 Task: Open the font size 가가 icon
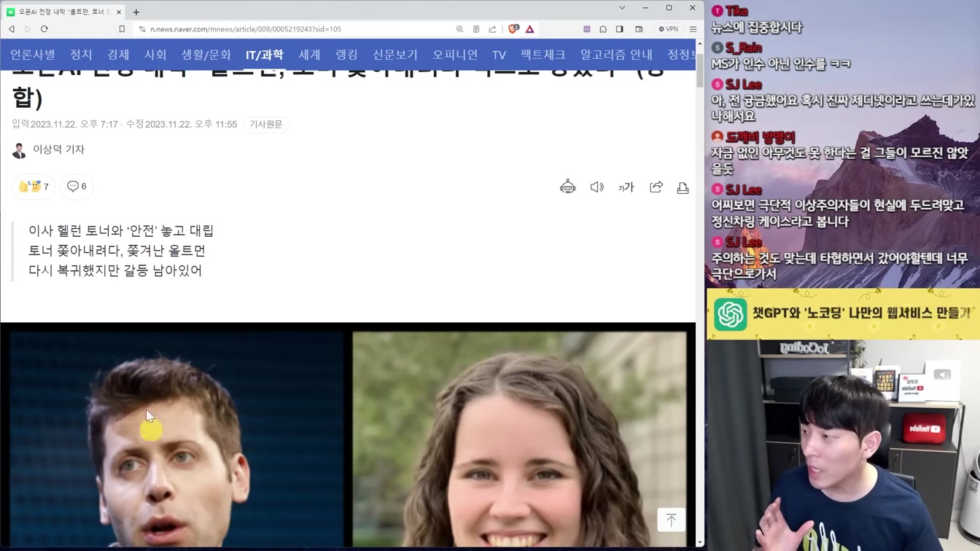[626, 187]
